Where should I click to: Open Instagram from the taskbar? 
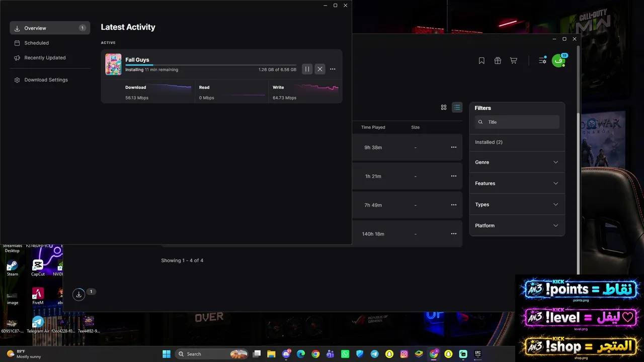(404, 354)
